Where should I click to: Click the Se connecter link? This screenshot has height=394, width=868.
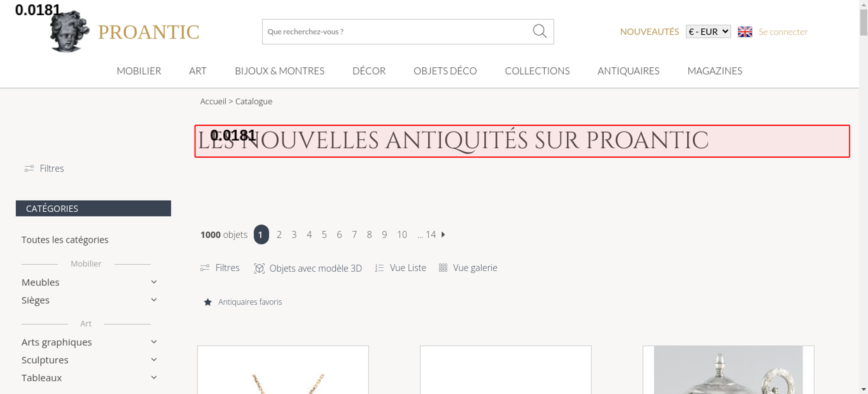[783, 32]
